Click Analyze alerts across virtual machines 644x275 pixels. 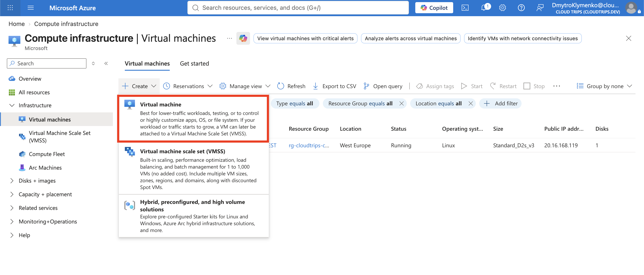411,38
